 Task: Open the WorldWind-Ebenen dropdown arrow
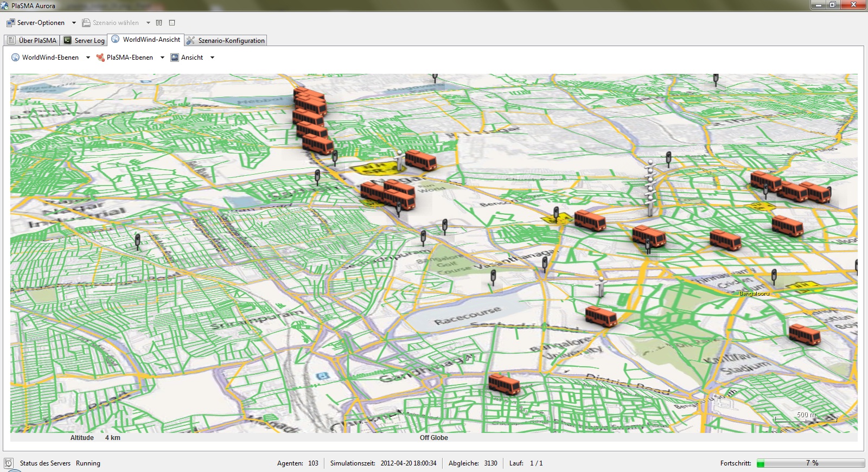(88, 58)
